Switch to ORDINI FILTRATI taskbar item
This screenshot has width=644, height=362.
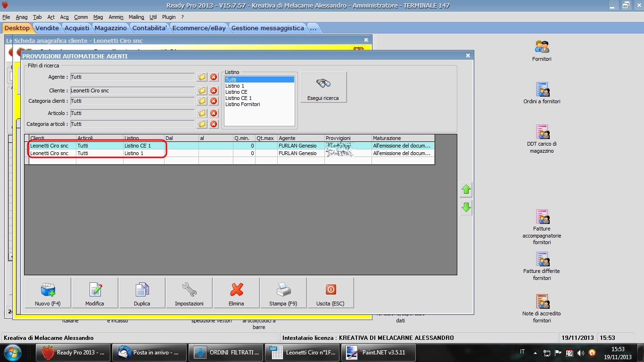225,353
